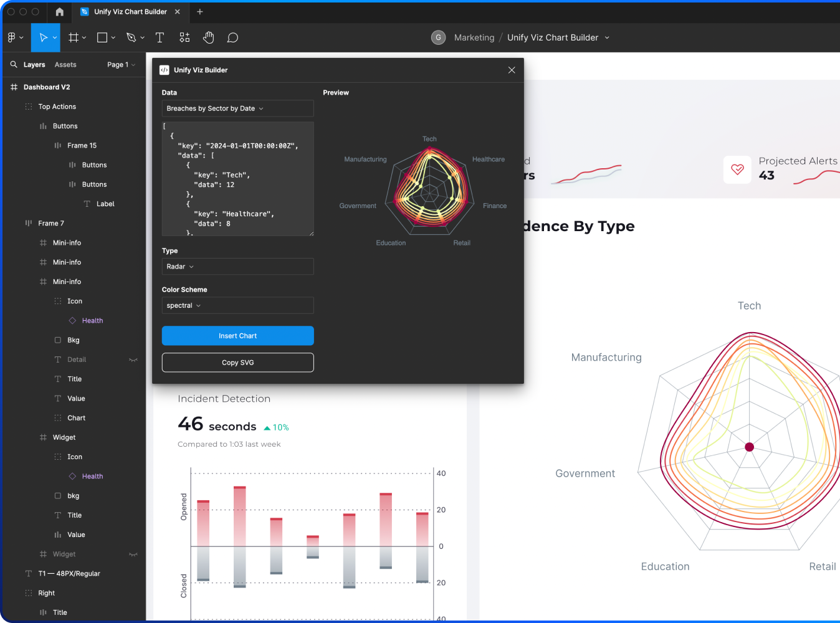Select the Rectangle shape tool
This screenshot has width=840, height=623.
tap(102, 37)
